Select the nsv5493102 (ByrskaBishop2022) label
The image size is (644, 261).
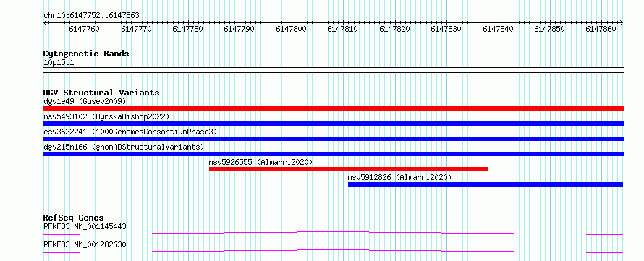pos(106,116)
